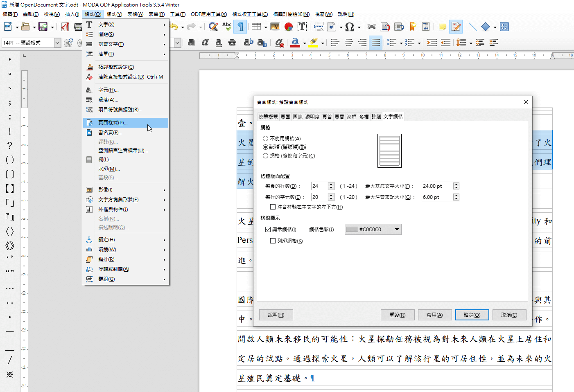Screen dimensions: 574x392
Task: Click the 確定 button to confirm
Action: (x=472, y=315)
